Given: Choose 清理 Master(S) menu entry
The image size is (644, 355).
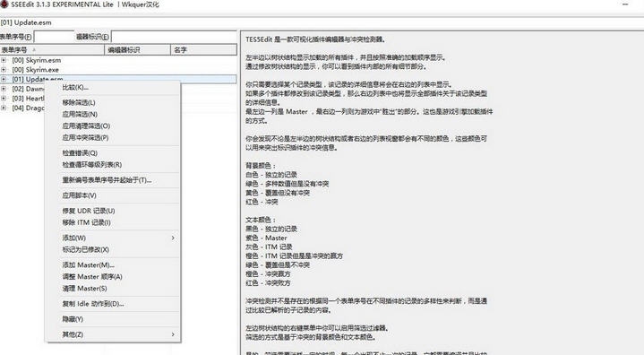Looking at the screenshot, I should (84, 289).
